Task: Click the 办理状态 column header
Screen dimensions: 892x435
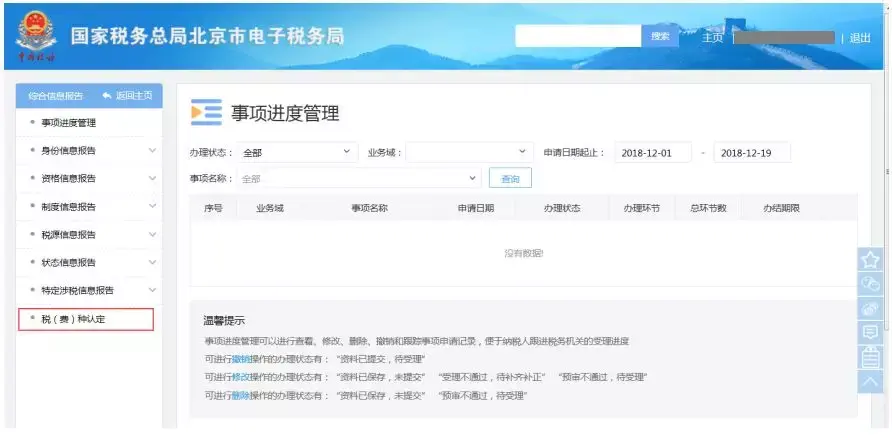Action: click(561, 208)
